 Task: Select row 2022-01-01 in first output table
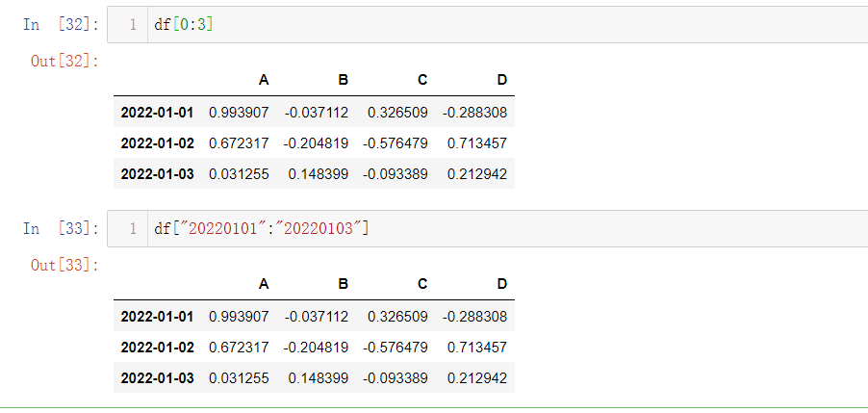point(314,113)
